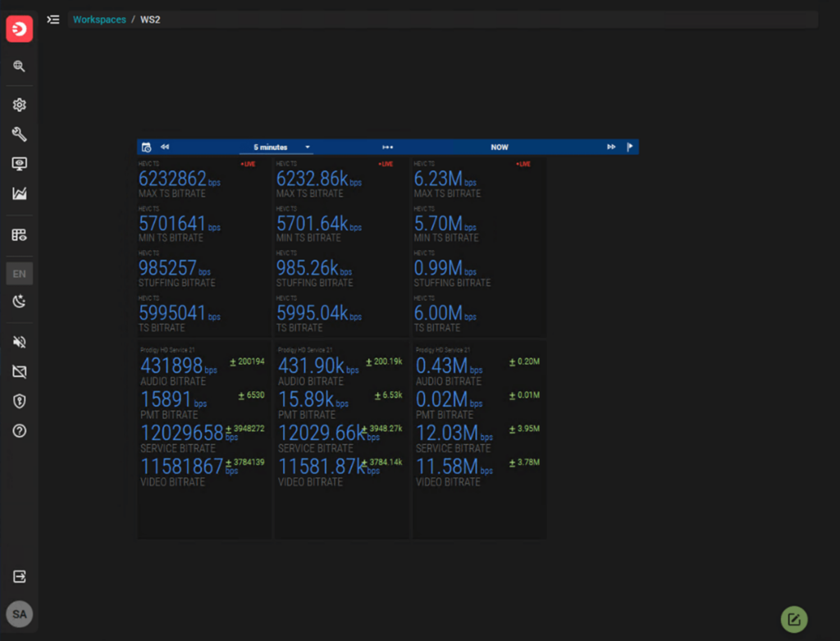Select the 15.89k PMT bitrate
This screenshot has height=641, width=840.
(313, 400)
